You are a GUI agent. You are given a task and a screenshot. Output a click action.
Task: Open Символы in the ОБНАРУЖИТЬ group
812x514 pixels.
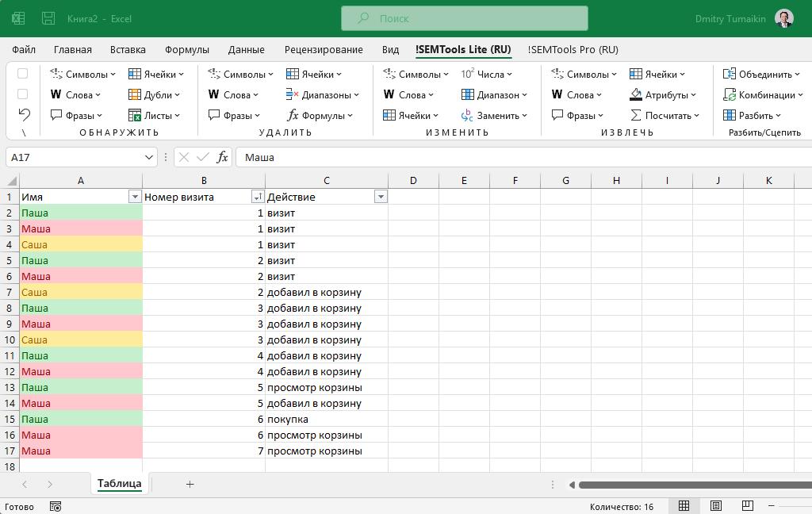coord(82,74)
